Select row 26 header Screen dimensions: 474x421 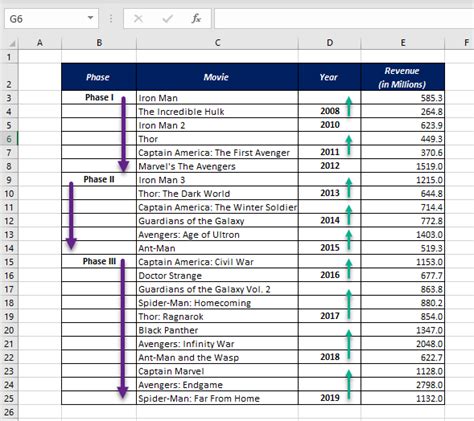9,412
